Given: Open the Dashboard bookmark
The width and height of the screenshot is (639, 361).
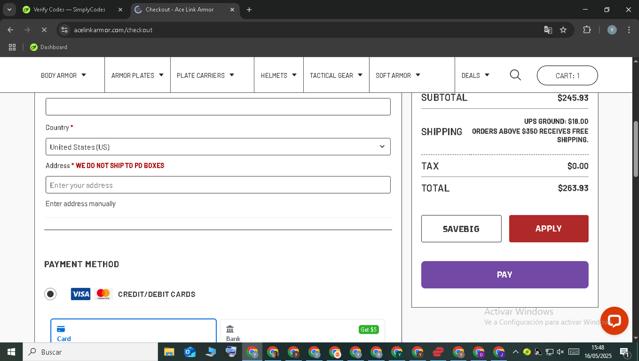Looking at the screenshot, I should pos(49,47).
